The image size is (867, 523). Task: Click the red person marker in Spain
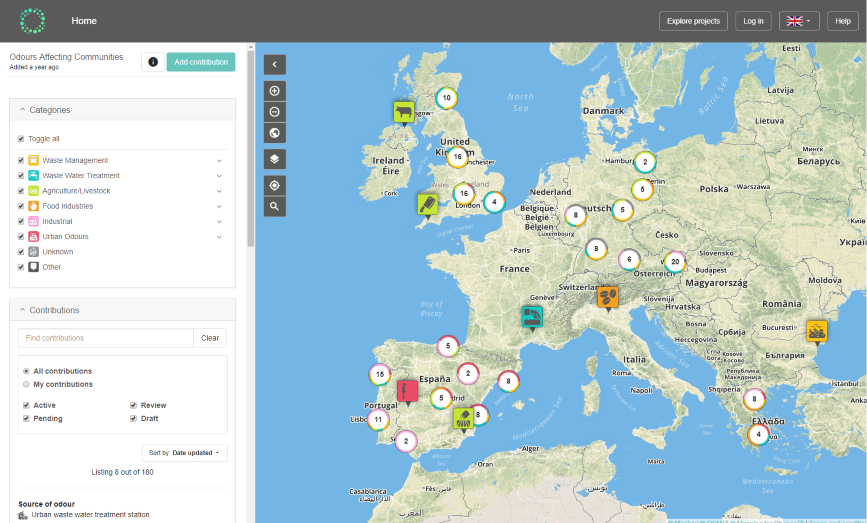pos(408,391)
